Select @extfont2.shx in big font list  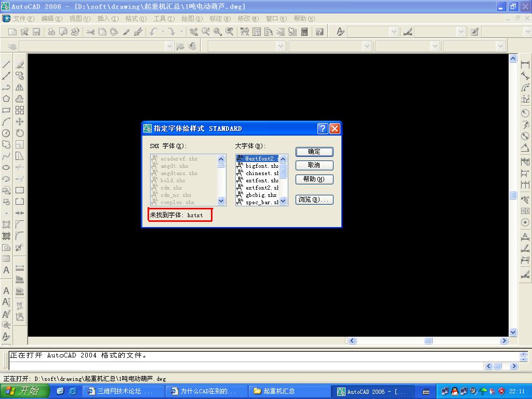[x=258, y=158]
